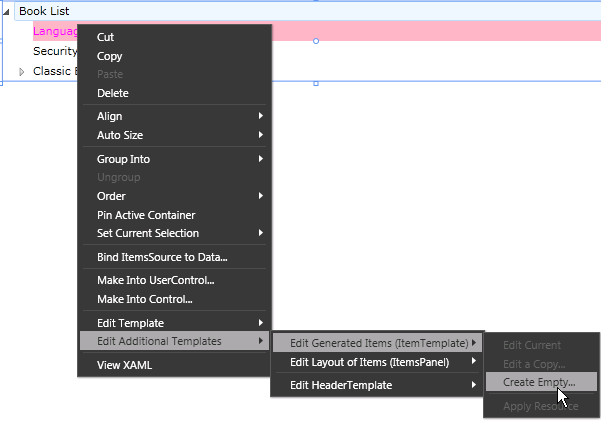This screenshot has height=421, width=601.
Task: Click Cut in the context menu
Action: click(x=105, y=37)
